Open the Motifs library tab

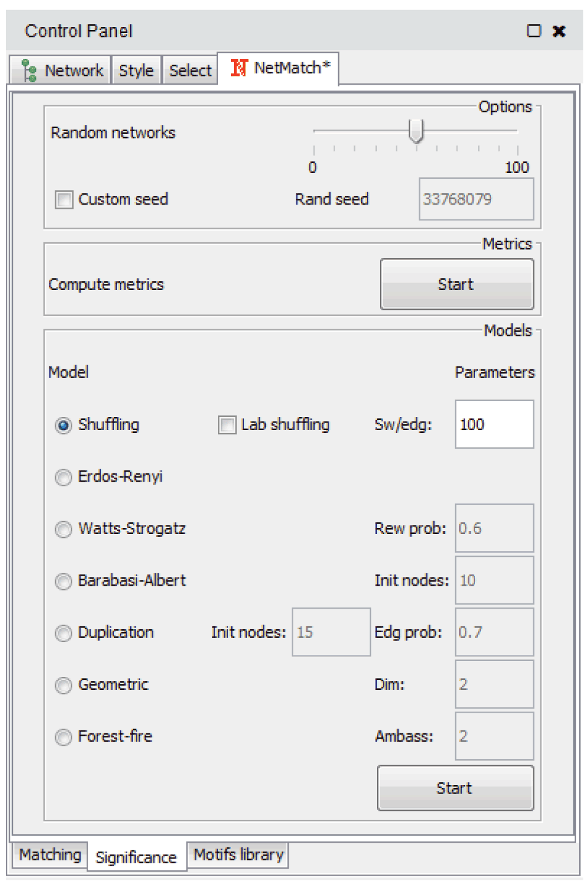coord(238,854)
